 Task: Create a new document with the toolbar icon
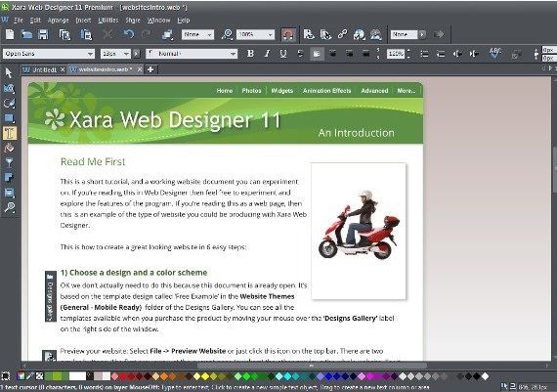[x=10, y=34]
